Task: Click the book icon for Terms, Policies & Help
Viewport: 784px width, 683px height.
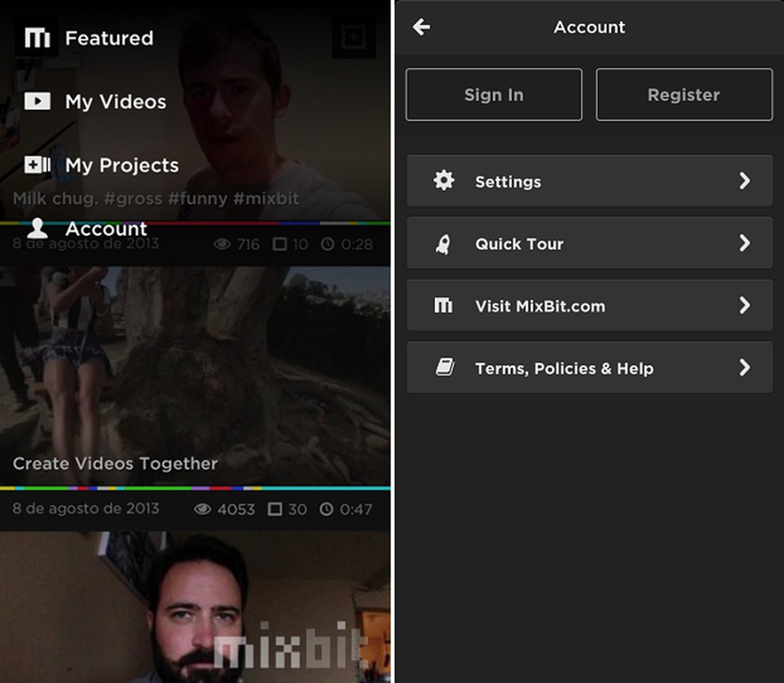Action: point(445,367)
